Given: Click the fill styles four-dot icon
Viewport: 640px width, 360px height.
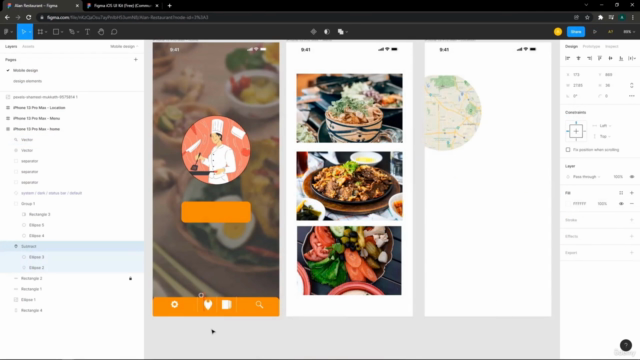Looking at the screenshot, I should 621,193.
